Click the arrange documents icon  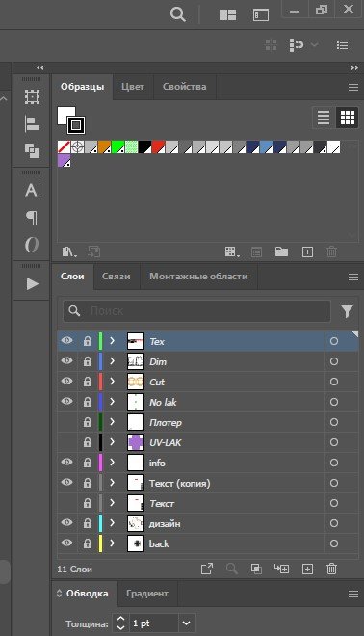click(227, 15)
